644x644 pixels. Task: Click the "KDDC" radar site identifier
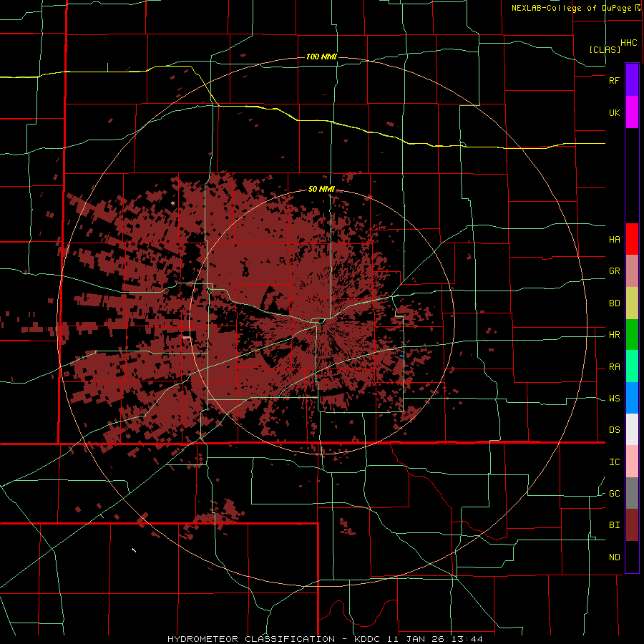(366, 639)
